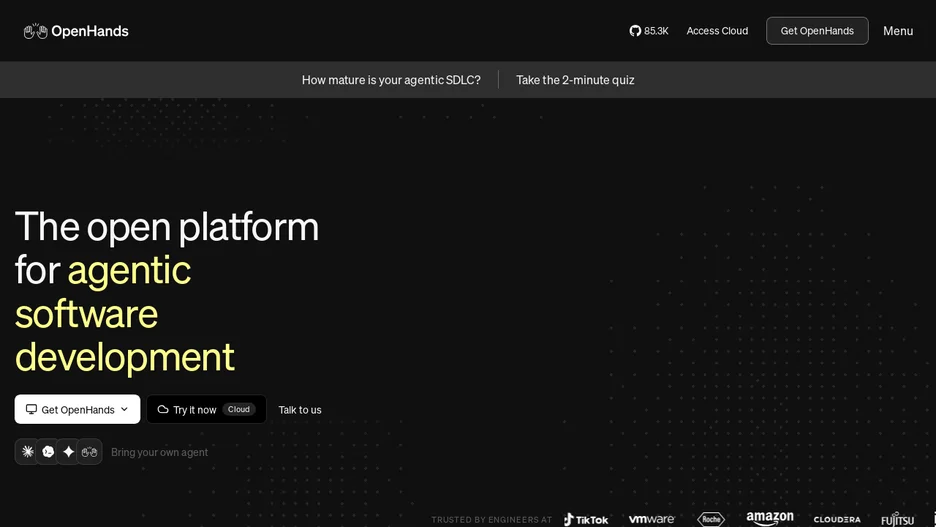
Task: Click the Roche logo
Action: 710,519
